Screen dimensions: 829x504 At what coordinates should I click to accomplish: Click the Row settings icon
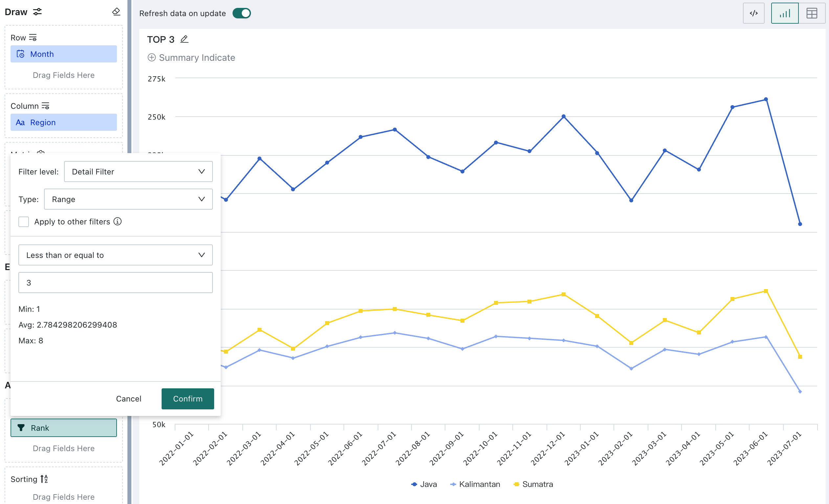coord(33,38)
